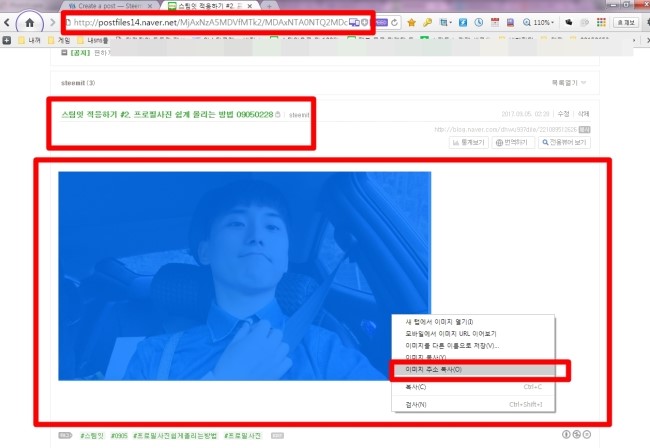Click the key icon in the toolbar

coord(427,22)
